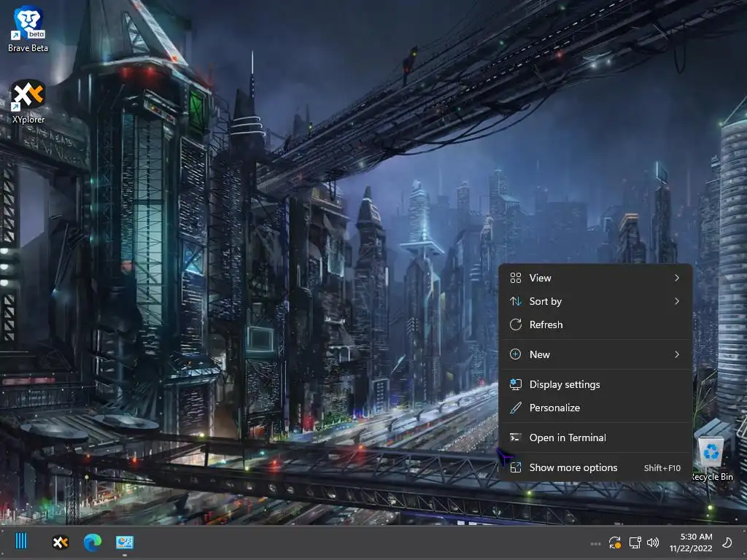Click the terminal icon beside Open in Terminal
The width and height of the screenshot is (747, 560).
tap(516, 437)
